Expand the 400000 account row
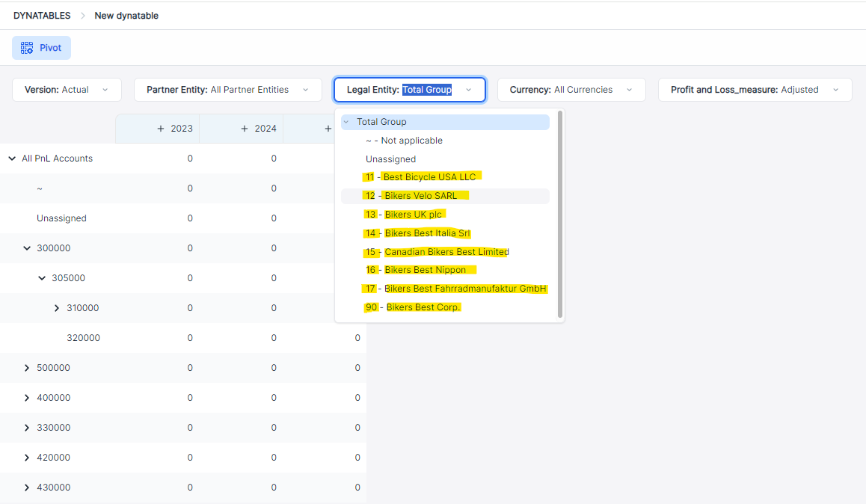 click(27, 398)
